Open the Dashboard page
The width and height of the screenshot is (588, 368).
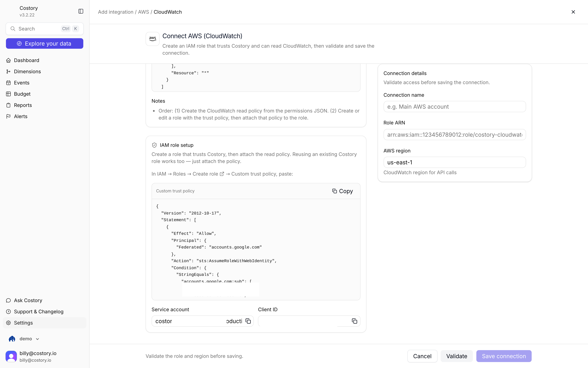click(45, 60)
